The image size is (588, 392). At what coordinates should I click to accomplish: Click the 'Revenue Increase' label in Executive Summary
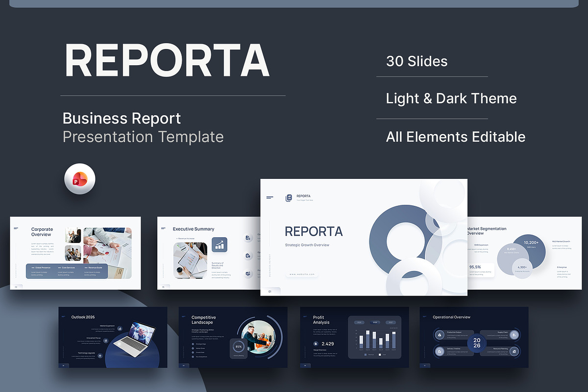pyautogui.click(x=186, y=238)
